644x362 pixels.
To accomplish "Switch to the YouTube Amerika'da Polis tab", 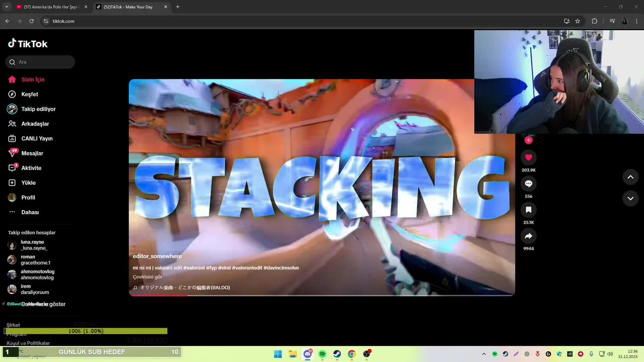I will pos(51,7).
